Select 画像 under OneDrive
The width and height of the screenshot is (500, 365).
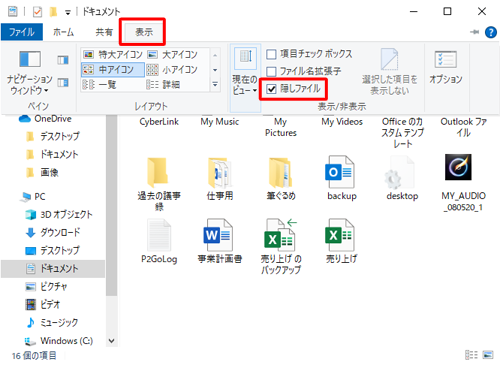click(x=42, y=172)
